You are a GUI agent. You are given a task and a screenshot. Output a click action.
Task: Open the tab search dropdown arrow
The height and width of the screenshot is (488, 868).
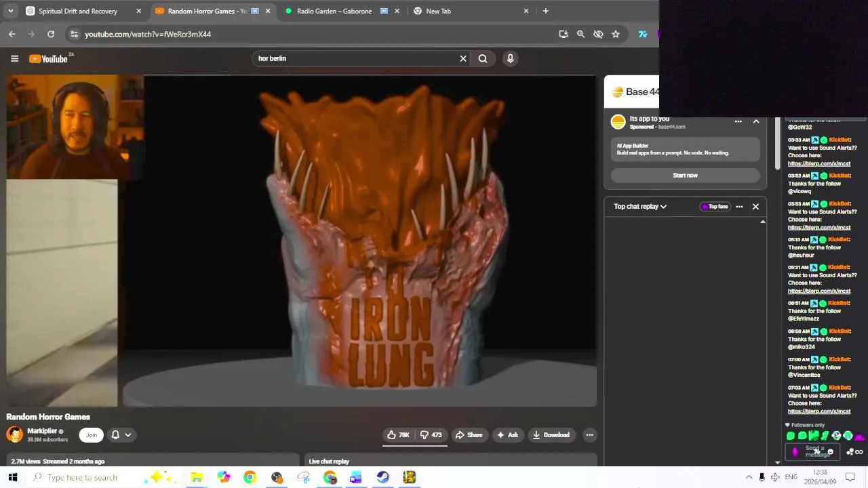[x=10, y=11]
